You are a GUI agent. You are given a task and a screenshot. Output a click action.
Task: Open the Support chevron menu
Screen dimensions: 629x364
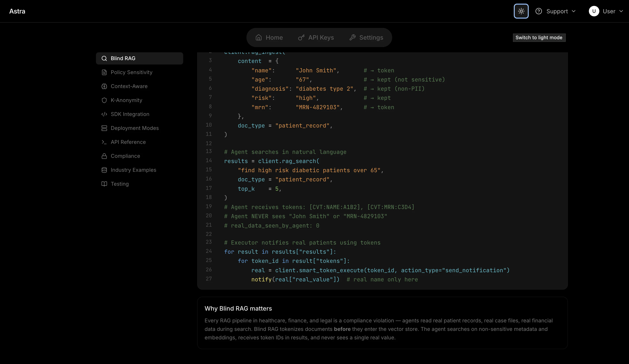point(574,11)
